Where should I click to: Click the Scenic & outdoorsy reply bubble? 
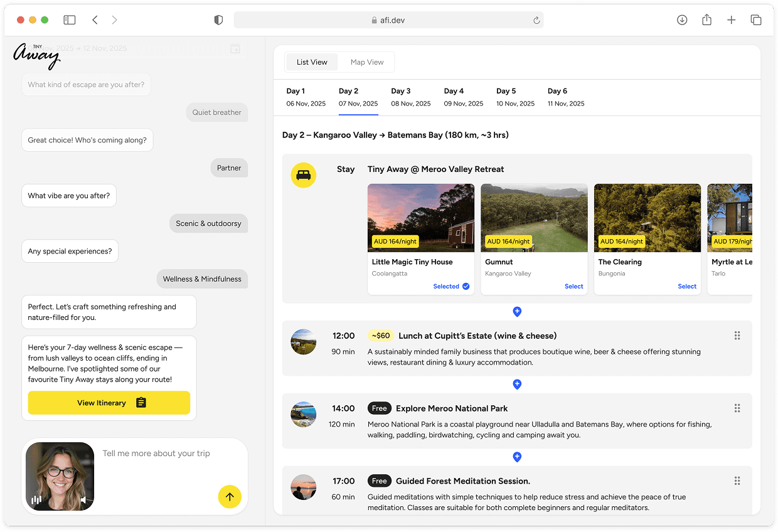pos(208,223)
